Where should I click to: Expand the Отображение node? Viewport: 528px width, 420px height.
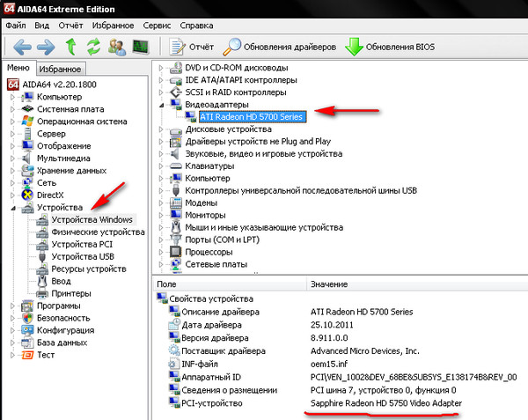tap(12, 146)
